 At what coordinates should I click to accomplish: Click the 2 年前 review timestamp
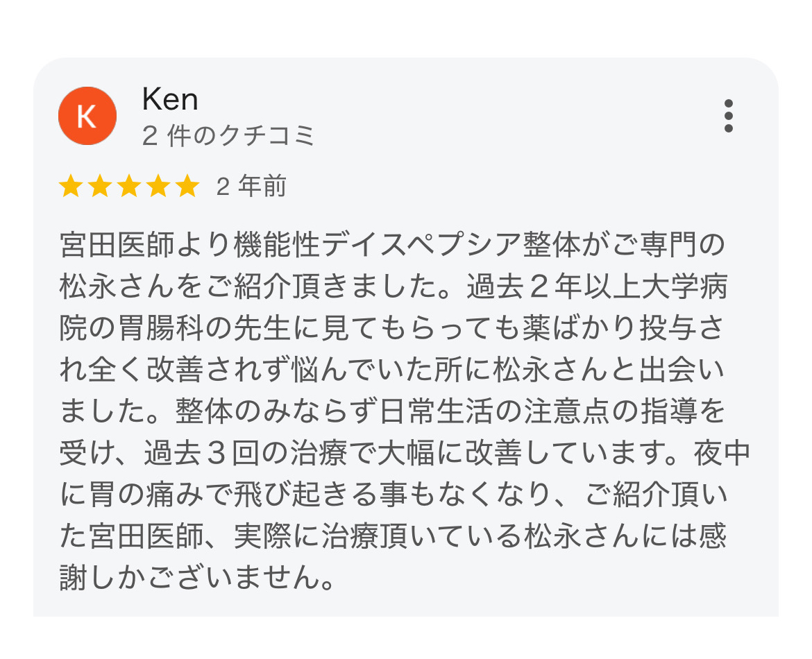point(251,187)
